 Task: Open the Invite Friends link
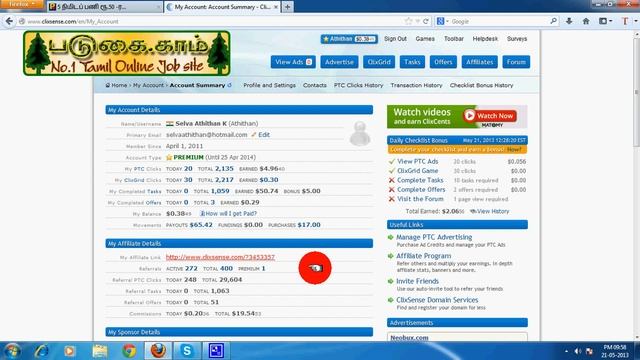pyautogui.click(x=417, y=281)
